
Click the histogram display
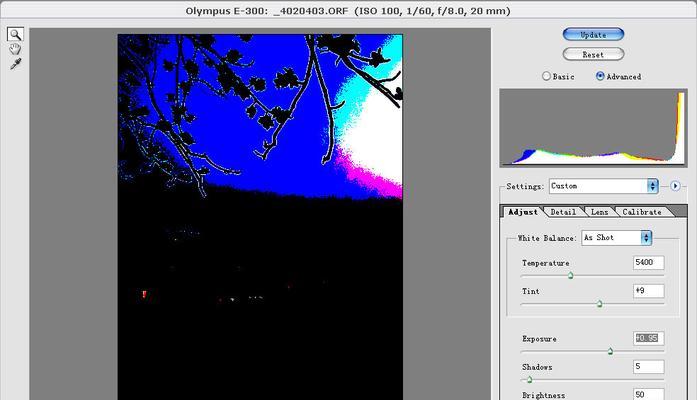coord(593,128)
